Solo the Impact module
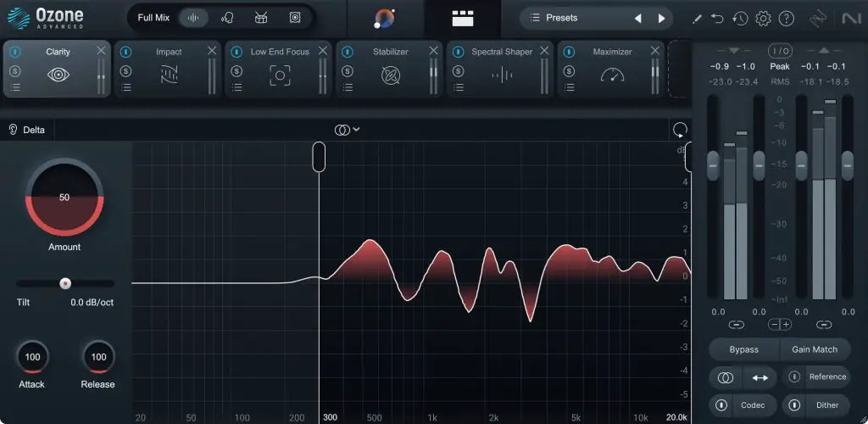 (126, 71)
